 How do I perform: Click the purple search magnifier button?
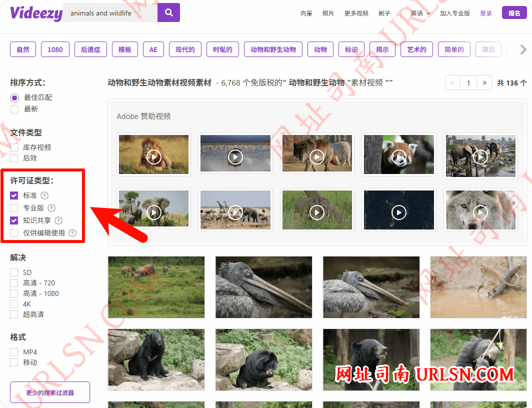[168, 13]
